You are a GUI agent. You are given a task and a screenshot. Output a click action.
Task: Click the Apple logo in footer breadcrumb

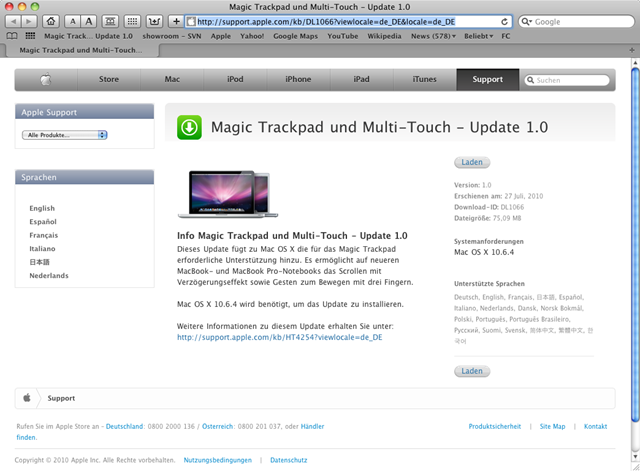click(x=28, y=397)
